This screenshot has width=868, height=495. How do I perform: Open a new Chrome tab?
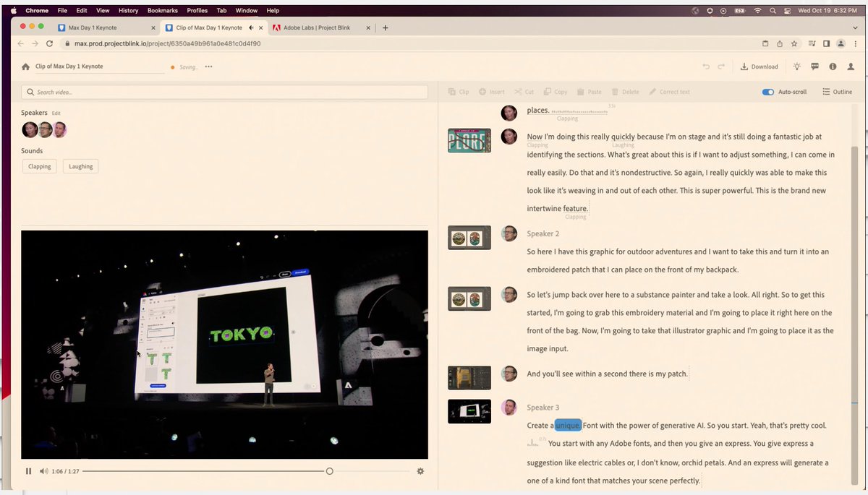[x=386, y=27]
